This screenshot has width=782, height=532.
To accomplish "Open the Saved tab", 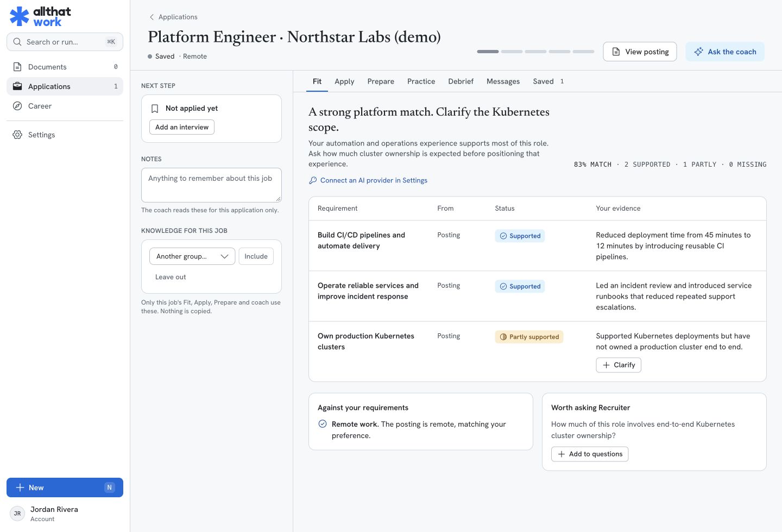I will pos(548,81).
